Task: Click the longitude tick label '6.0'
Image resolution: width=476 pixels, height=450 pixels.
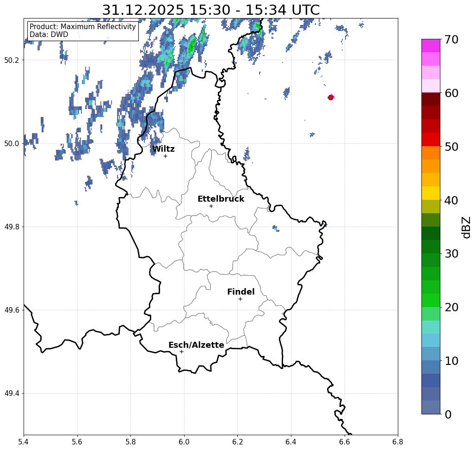Action: pos(184,442)
